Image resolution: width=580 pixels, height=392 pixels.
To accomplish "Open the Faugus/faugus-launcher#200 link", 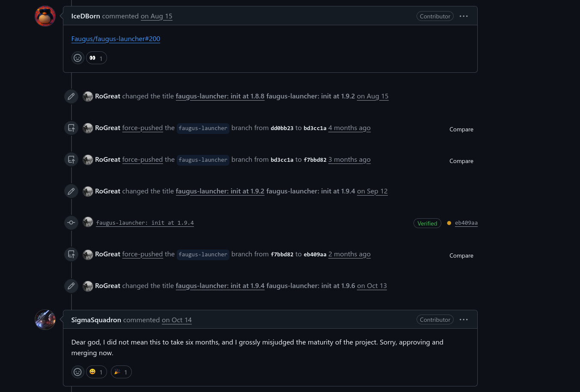I will point(116,39).
